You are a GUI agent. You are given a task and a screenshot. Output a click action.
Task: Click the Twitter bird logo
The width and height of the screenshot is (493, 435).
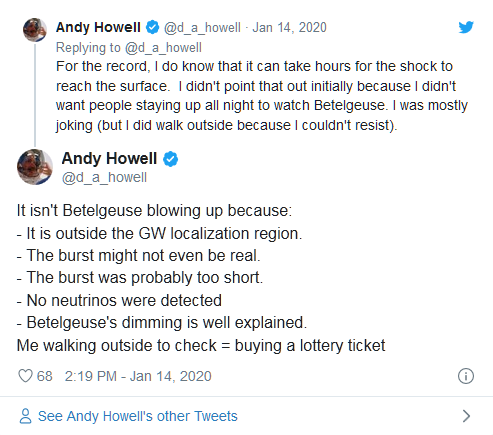click(466, 27)
